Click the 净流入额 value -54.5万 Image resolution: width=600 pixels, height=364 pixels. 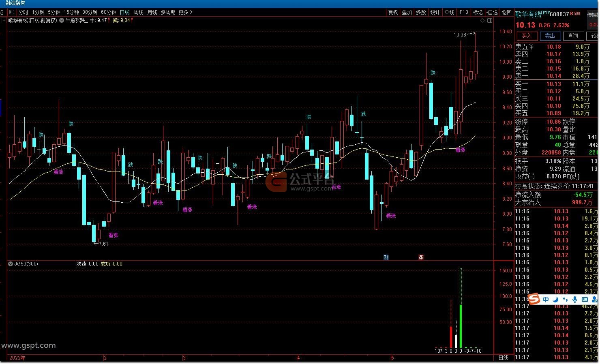pyautogui.click(x=583, y=195)
